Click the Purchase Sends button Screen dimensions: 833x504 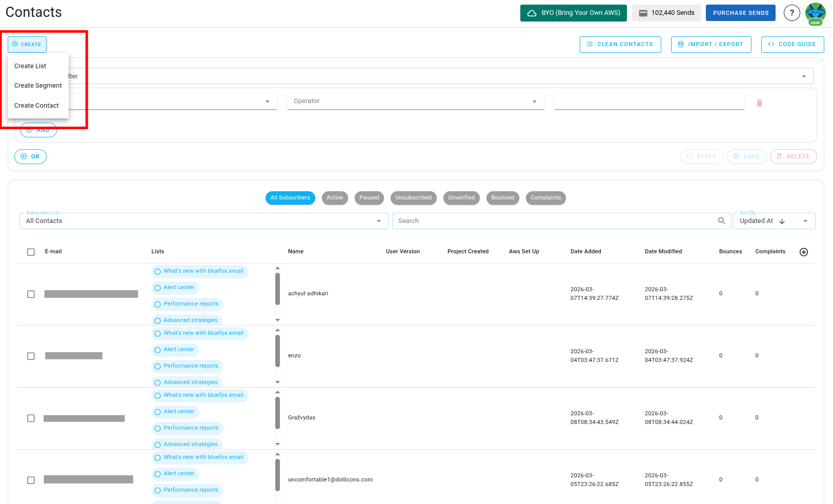[740, 12]
